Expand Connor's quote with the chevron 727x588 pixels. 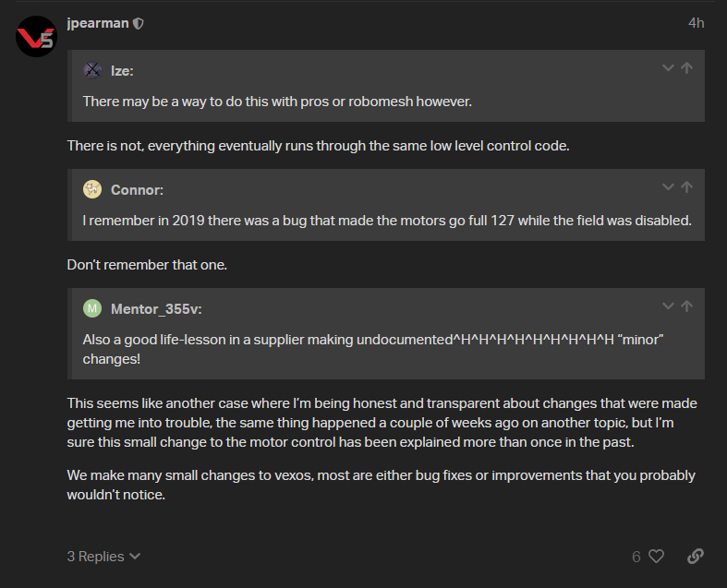[668, 187]
